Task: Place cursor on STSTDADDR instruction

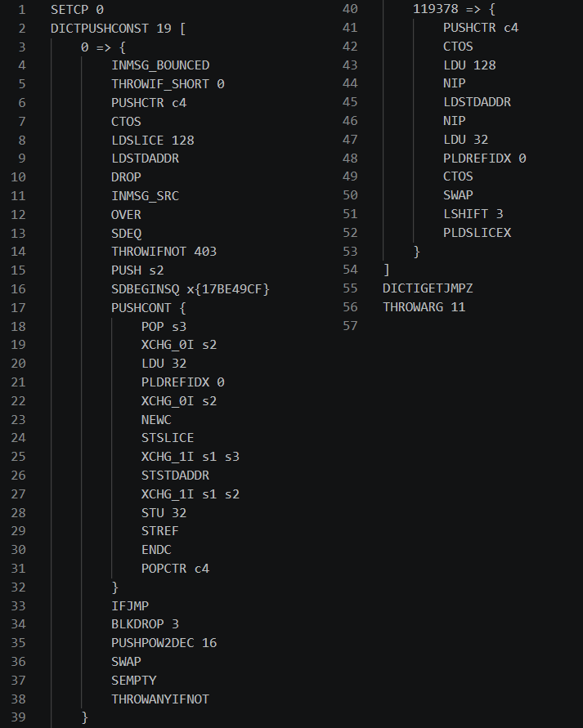Action: [175, 476]
